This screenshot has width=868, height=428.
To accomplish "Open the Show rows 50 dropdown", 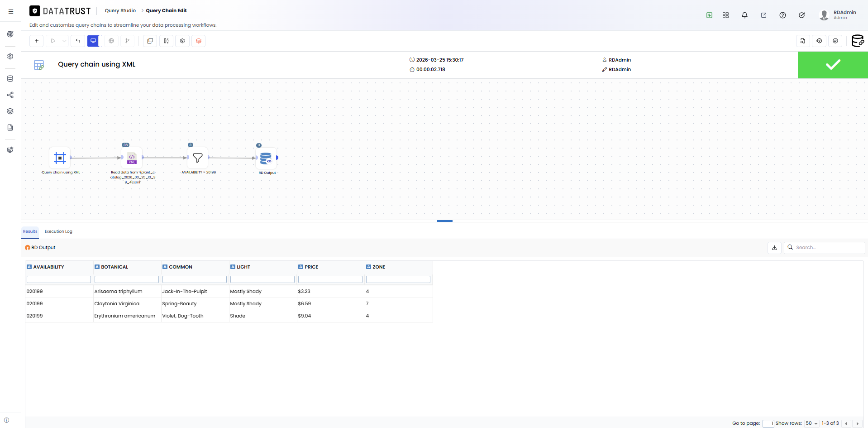I will pyautogui.click(x=811, y=423).
